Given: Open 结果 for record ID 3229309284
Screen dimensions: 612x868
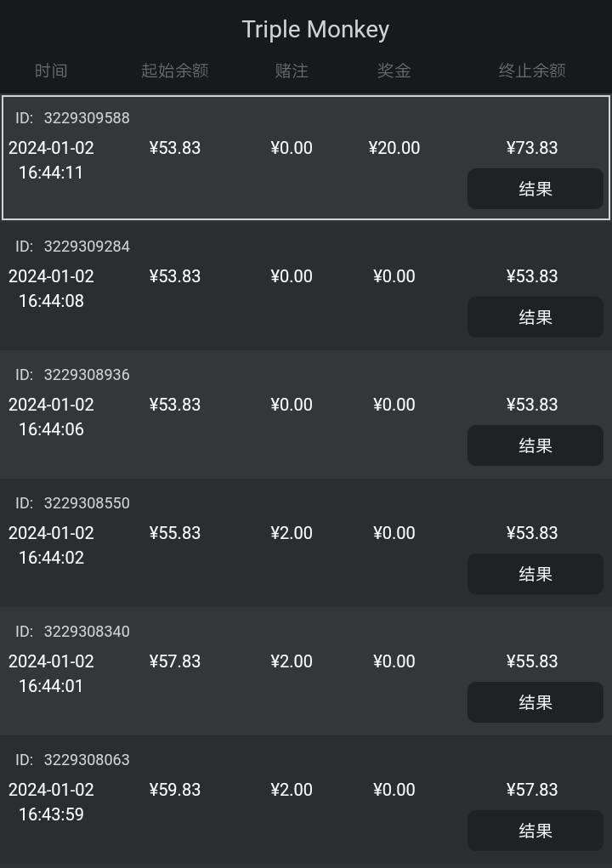Looking at the screenshot, I should click(535, 317).
